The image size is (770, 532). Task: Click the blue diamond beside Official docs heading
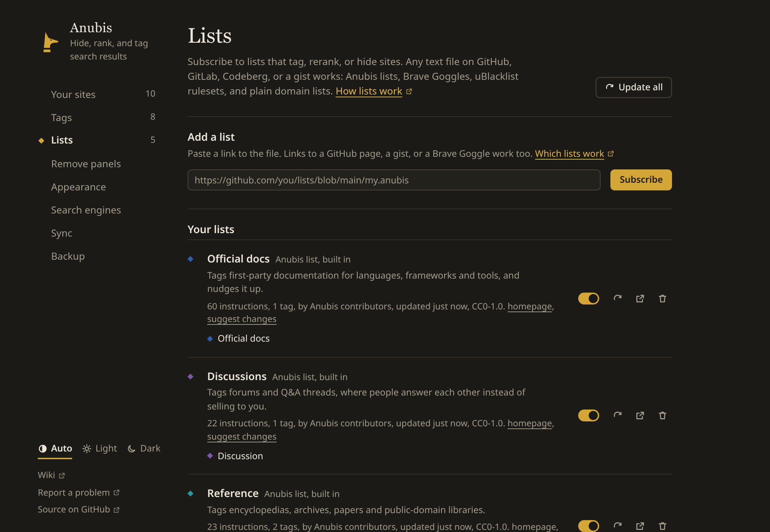pos(190,259)
